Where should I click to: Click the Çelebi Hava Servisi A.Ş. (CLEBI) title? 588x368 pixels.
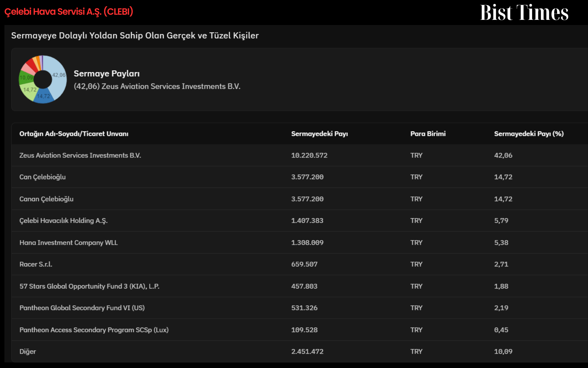[69, 12]
